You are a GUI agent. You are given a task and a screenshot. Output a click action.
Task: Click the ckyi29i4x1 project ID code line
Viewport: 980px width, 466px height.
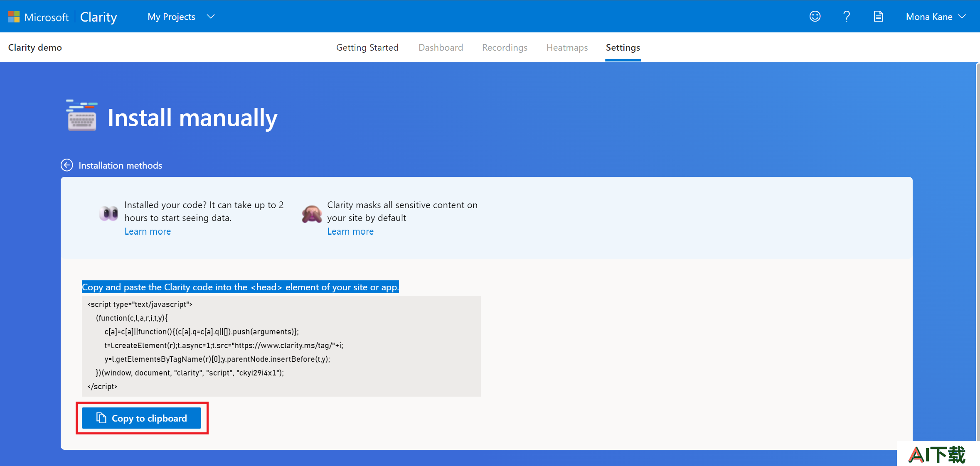point(190,373)
